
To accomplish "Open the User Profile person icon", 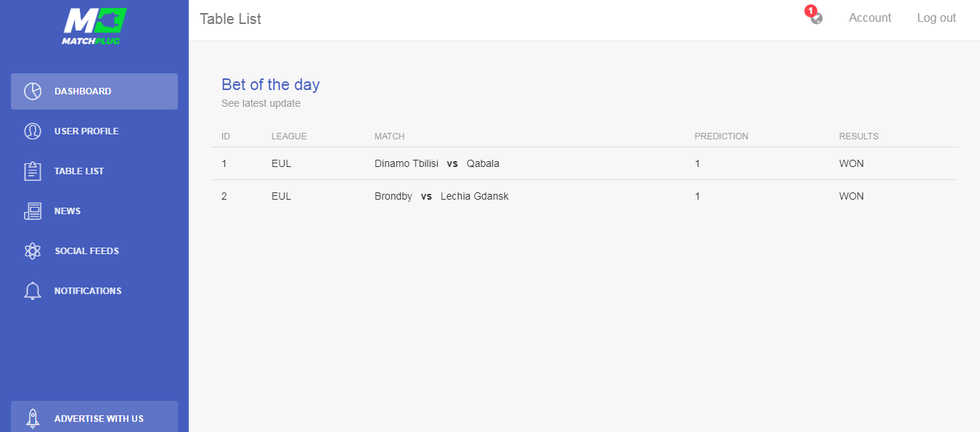I will click(x=33, y=131).
